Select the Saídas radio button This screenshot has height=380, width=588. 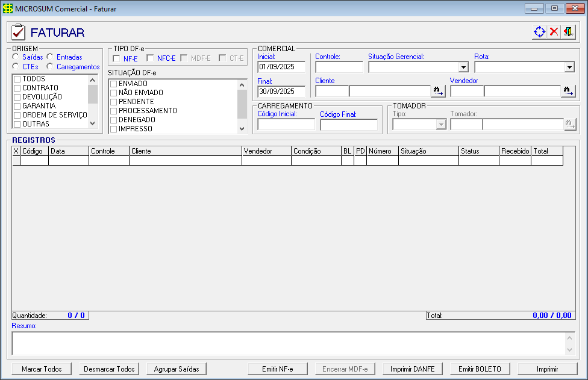pos(16,57)
